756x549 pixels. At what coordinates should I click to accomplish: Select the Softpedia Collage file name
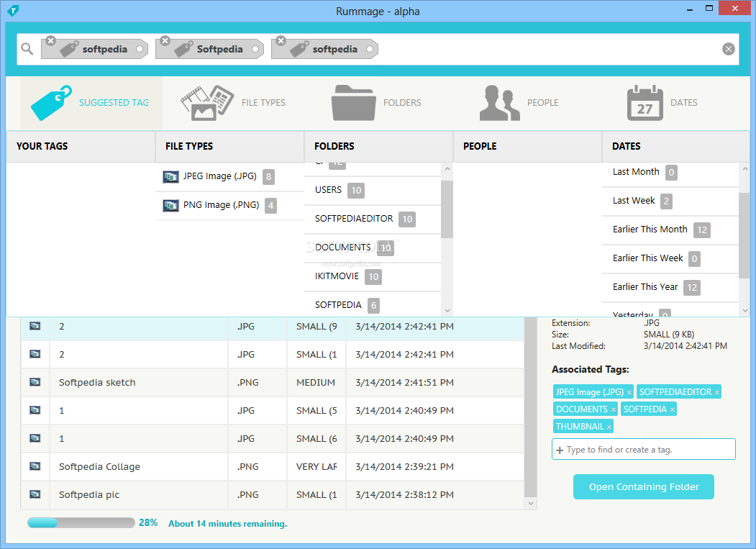click(x=99, y=466)
